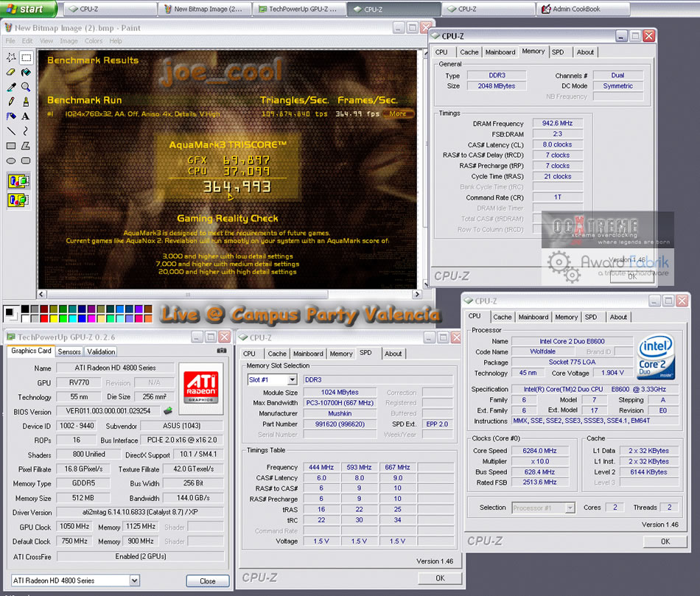Switch to Admin CookBook taskbar item
700x596 pixels.
[583, 9]
